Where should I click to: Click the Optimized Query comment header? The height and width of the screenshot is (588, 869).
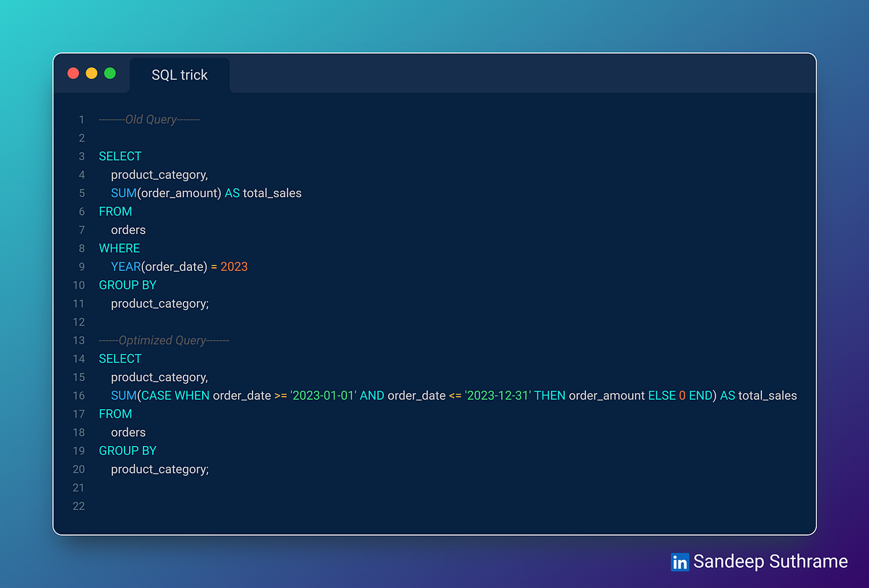(x=164, y=340)
